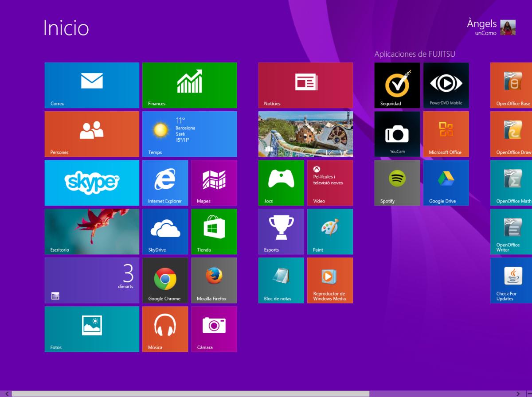Screen dimensions: 532x397
Task: Open PowerDVD Mobile
Action: tap(446, 85)
